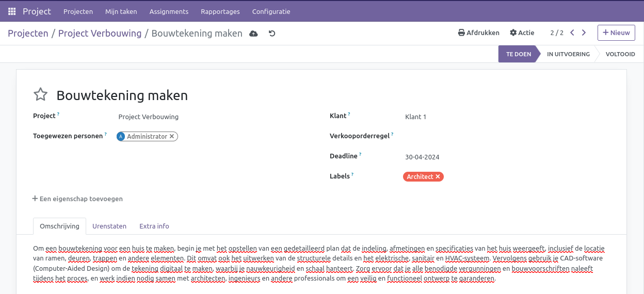The height and width of the screenshot is (294, 644).
Task: Click the cloud save icon
Action: click(x=253, y=34)
